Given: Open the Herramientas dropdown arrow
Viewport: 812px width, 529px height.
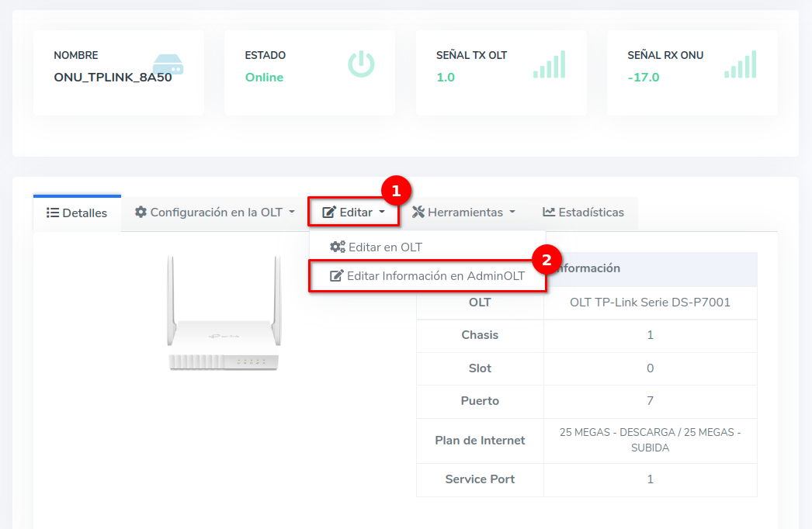Looking at the screenshot, I should coord(512,212).
